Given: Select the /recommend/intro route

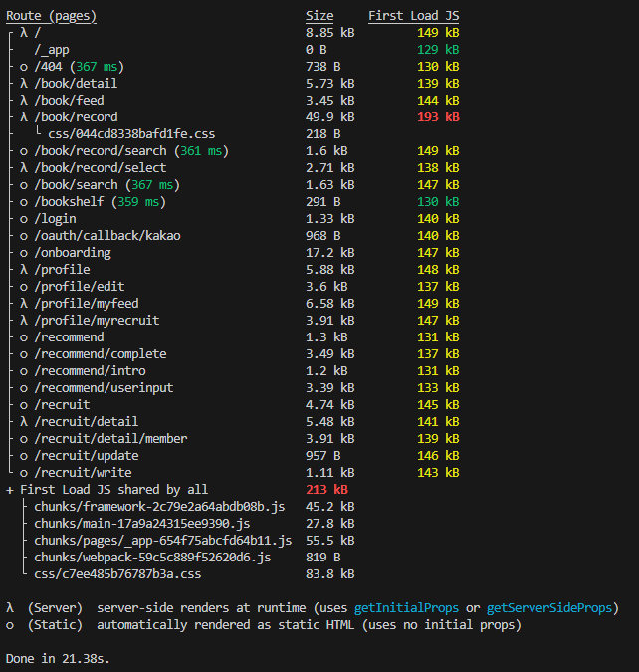Looking at the screenshot, I should pyautogui.click(x=90, y=371).
